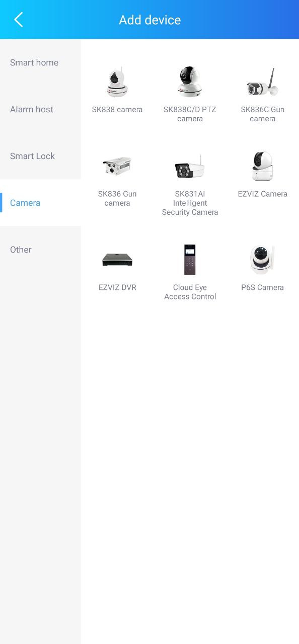The width and height of the screenshot is (299, 644).
Task: Tap the 'Cloud Eye Access Control' label
Action: point(190,292)
